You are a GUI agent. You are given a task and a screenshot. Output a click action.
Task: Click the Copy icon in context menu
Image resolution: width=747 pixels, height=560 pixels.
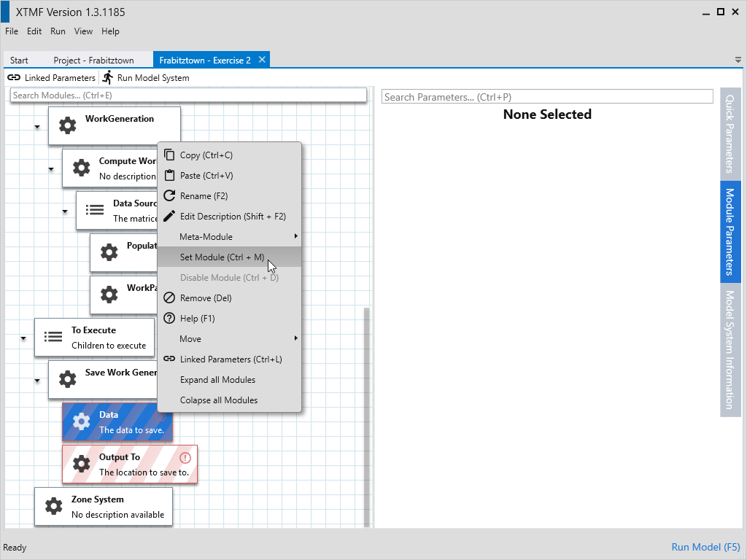tap(169, 155)
